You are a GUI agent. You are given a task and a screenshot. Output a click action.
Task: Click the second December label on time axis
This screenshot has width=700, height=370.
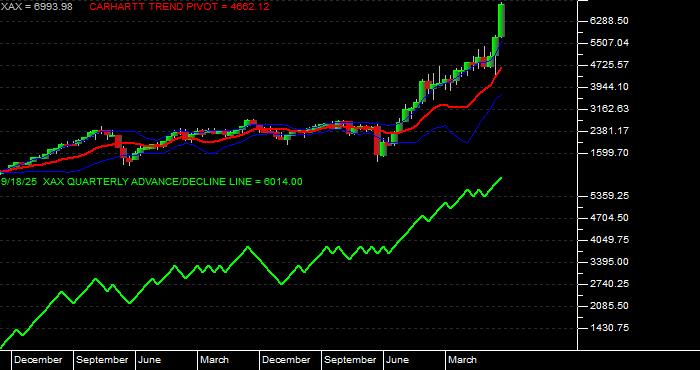286,360
